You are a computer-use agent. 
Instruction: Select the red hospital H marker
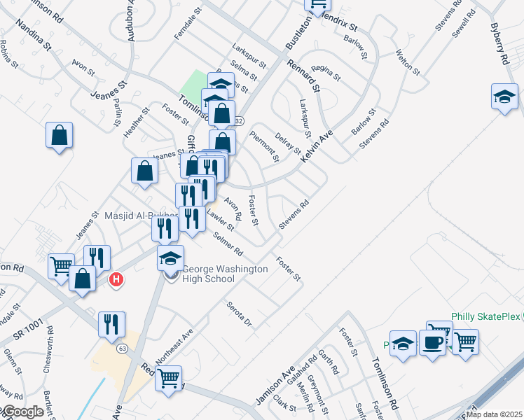pyautogui.click(x=116, y=280)
